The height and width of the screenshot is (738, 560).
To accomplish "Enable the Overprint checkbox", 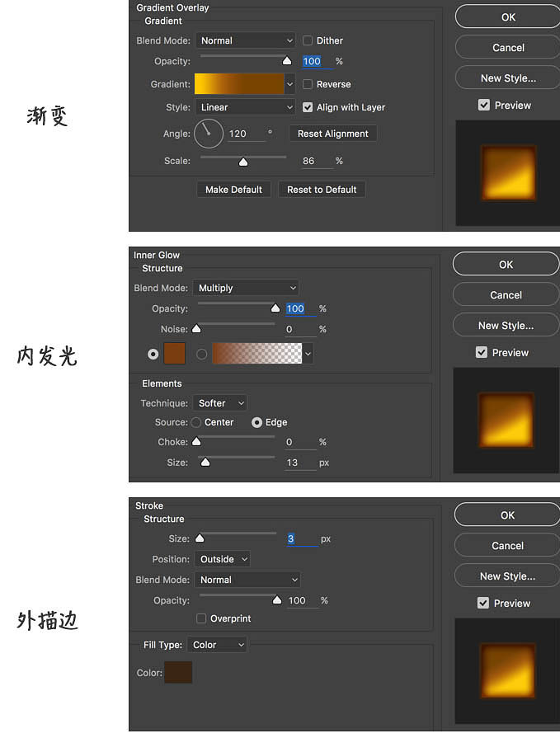I will [201, 618].
